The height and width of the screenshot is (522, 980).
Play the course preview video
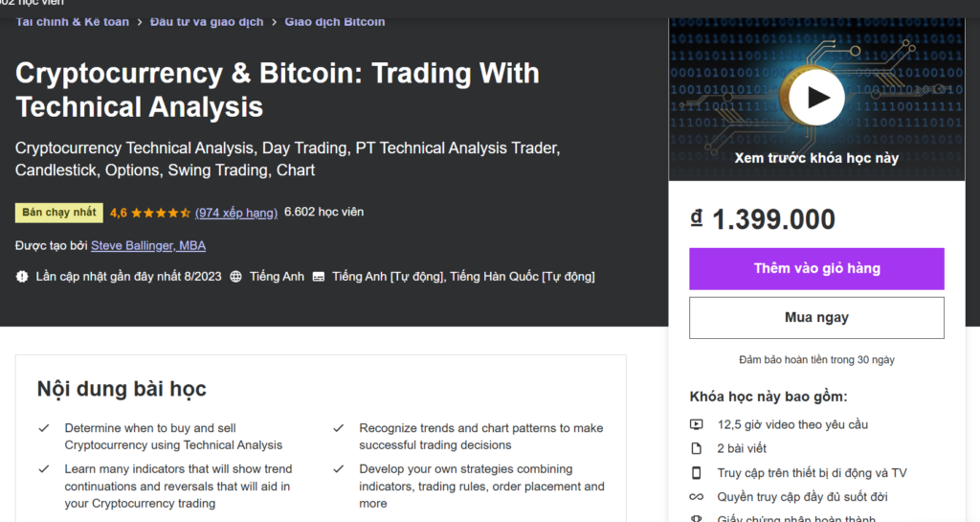tap(816, 97)
